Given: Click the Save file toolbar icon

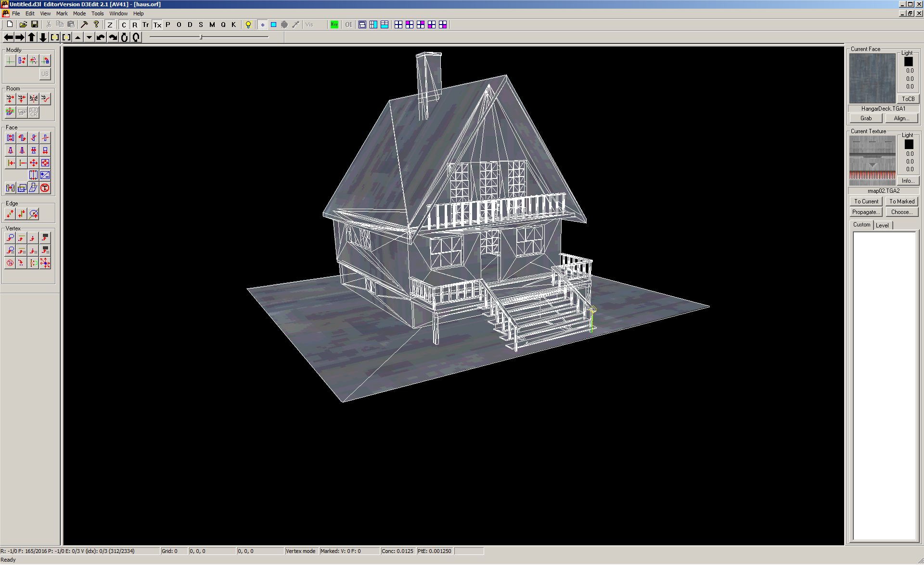Looking at the screenshot, I should coord(35,25).
